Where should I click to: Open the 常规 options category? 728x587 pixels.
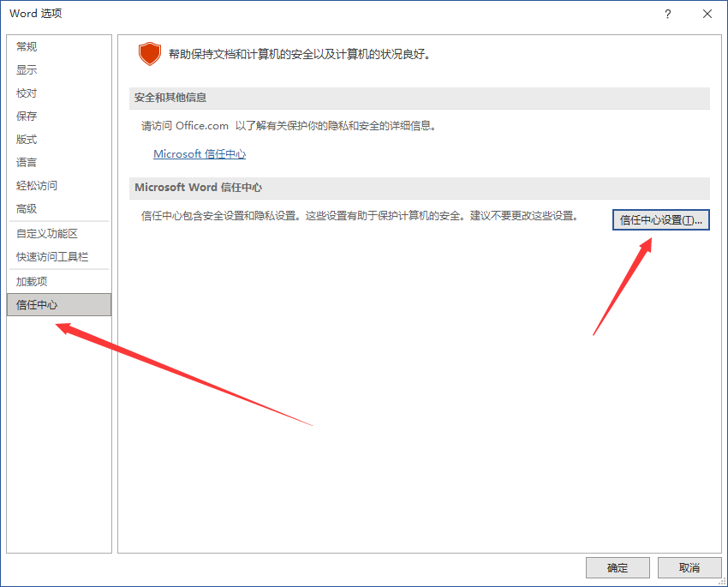[59, 46]
